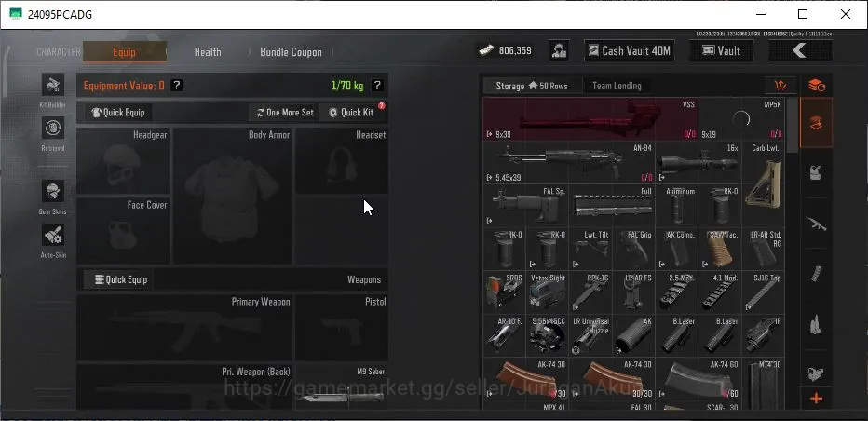Switch to the Team Lending tab
The image size is (868, 421).
(x=617, y=86)
